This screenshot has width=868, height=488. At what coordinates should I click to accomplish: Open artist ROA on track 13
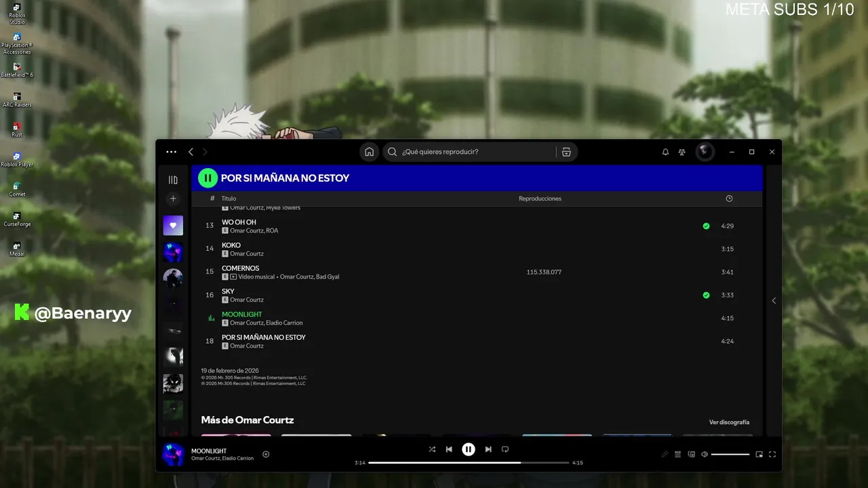point(272,230)
